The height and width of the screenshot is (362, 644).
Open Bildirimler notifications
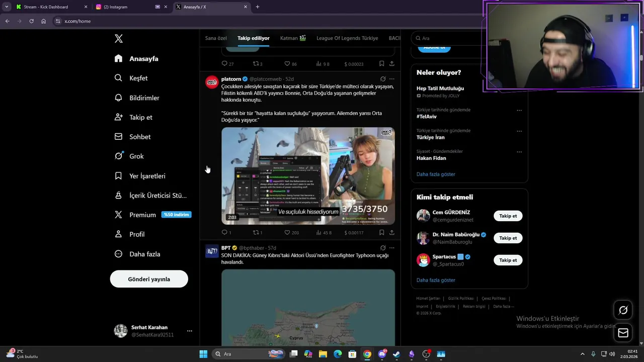[x=137, y=98]
